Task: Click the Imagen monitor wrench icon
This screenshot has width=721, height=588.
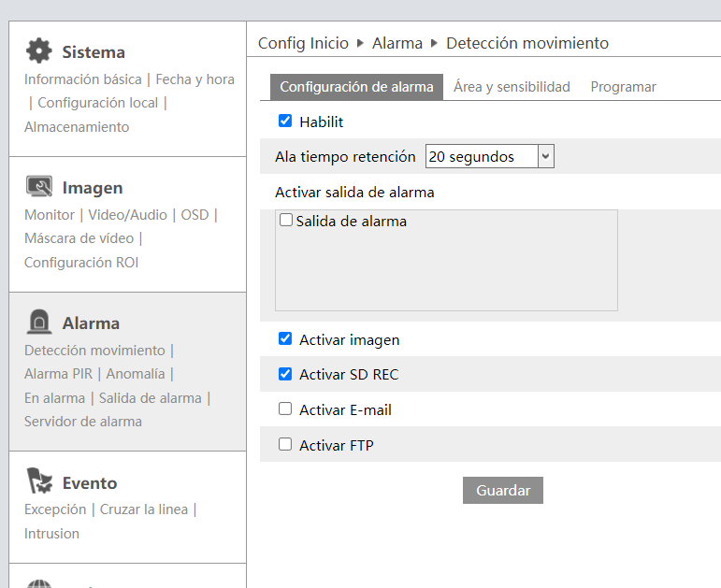Action: (x=39, y=186)
